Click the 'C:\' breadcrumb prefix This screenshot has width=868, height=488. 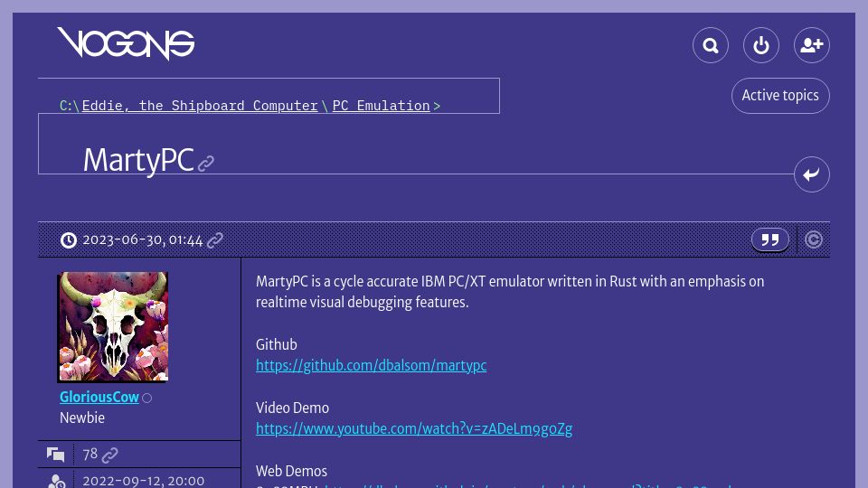(70, 105)
